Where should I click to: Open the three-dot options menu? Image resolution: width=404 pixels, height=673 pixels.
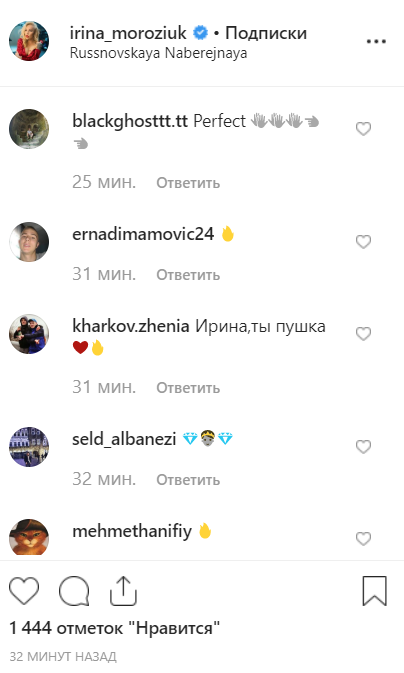click(x=376, y=42)
